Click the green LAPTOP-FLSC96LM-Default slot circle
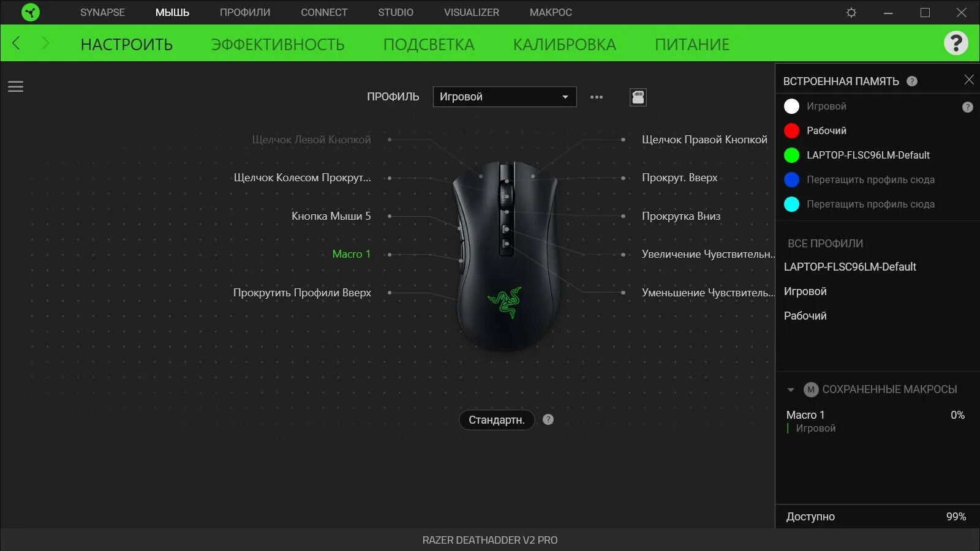Screen dimensions: 980x551 pyautogui.click(x=791, y=155)
